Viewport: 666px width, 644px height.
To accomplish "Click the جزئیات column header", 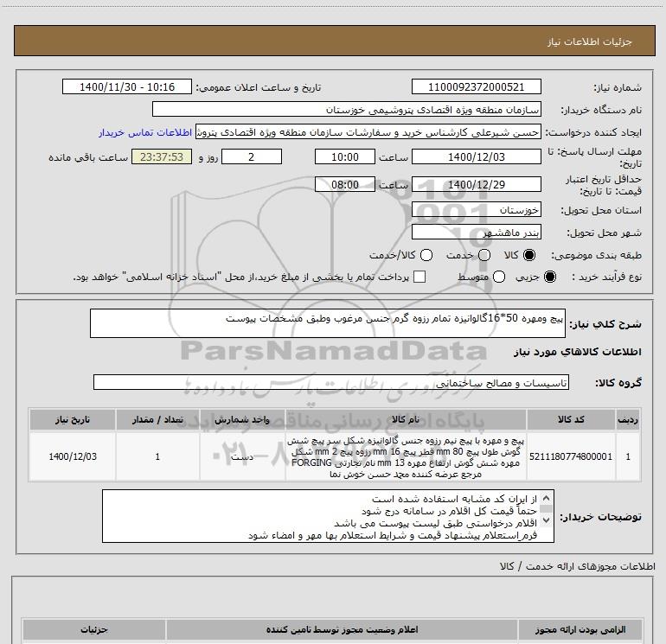I will pos(94,629).
